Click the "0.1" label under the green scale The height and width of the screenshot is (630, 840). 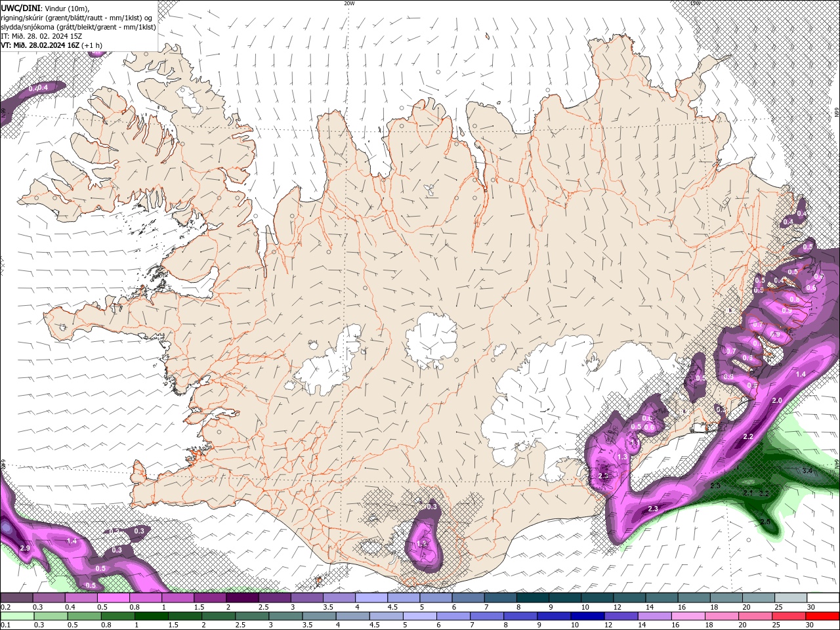tap(5, 625)
